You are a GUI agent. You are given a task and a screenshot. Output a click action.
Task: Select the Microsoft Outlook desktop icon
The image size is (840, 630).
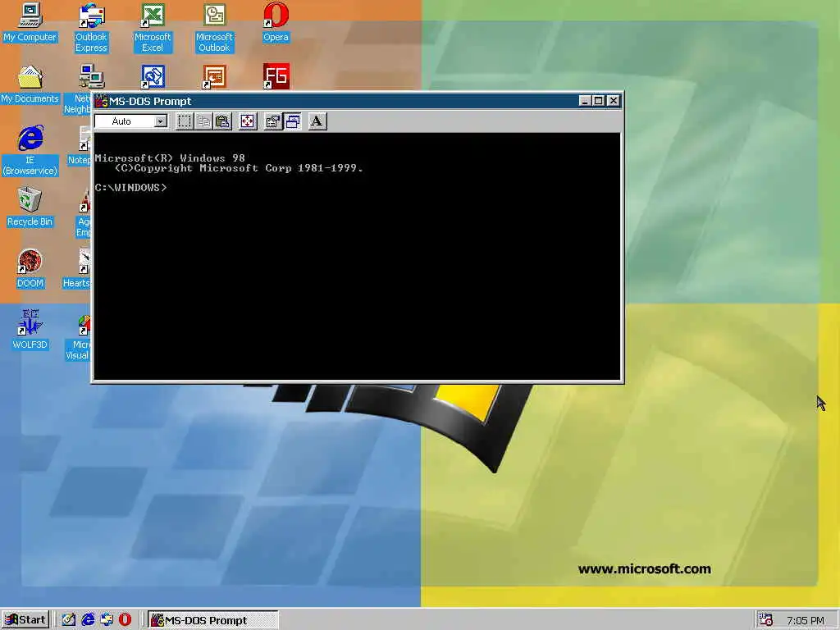214,28
